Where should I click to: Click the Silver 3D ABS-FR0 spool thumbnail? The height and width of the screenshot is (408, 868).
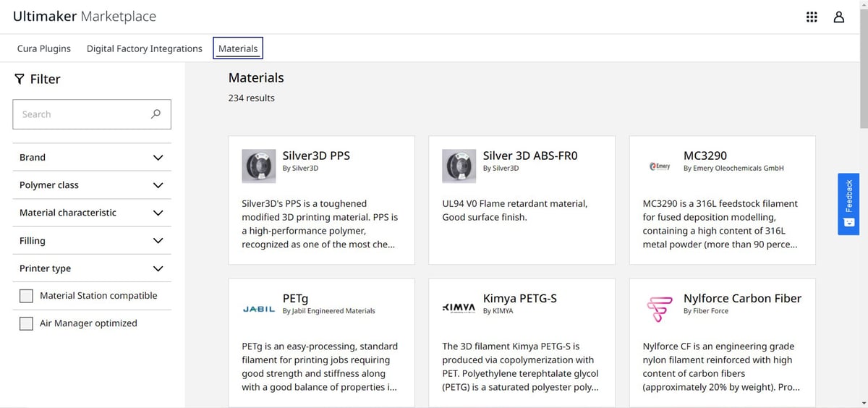click(x=459, y=166)
